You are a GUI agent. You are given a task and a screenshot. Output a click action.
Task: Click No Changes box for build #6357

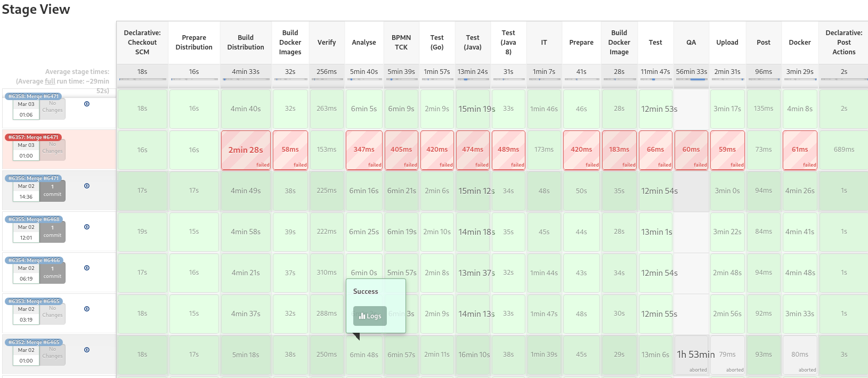point(52,150)
